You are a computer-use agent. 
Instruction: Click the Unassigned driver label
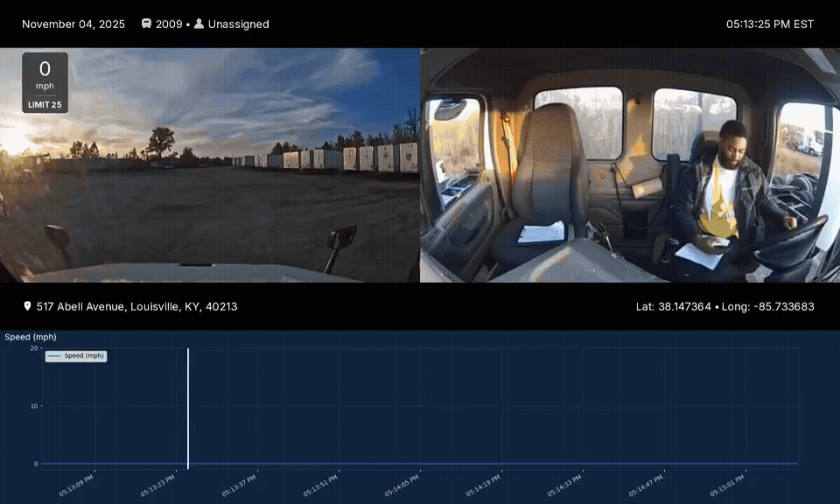click(x=238, y=24)
